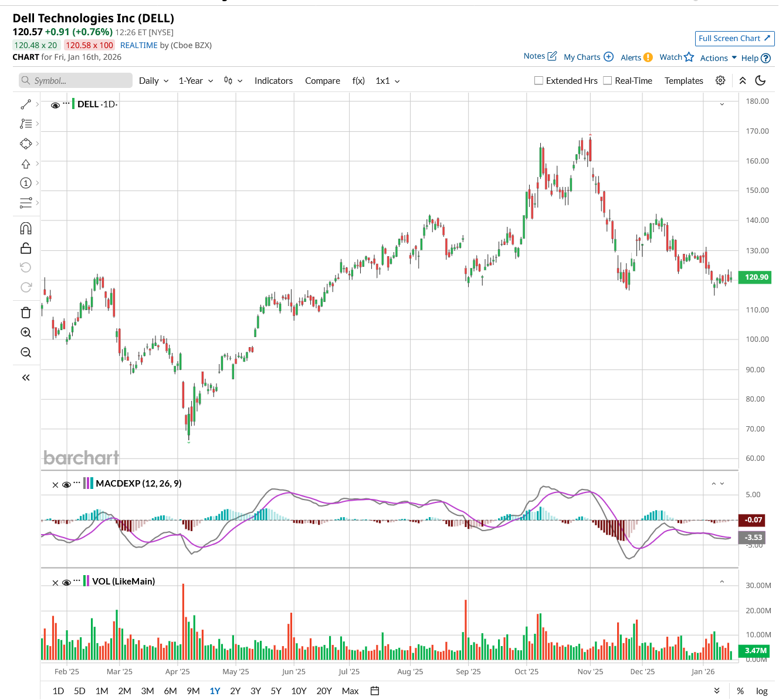Screen dimensions: 779x700
Task: Click the double-chevron icon beside the settings gear
Action: pyautogui.click(x=743, y=80)
